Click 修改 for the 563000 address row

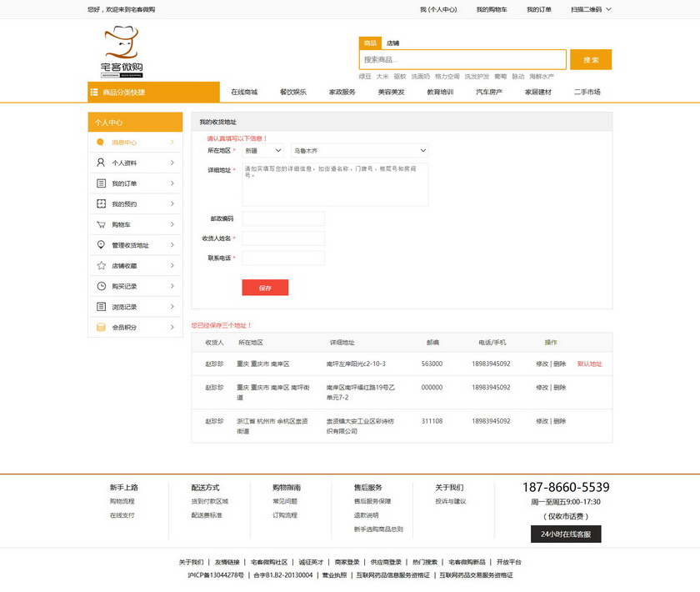pos(542,364)
